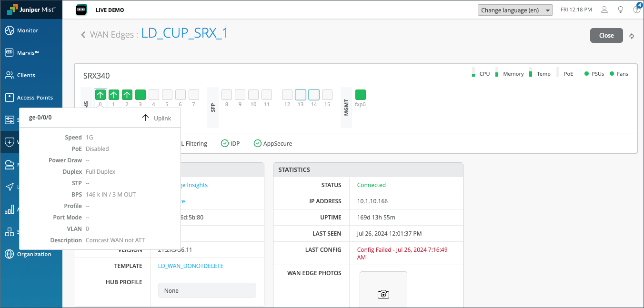Click the IDP check status
This screenshot has width=644, height=308.
tap(230, 143)
